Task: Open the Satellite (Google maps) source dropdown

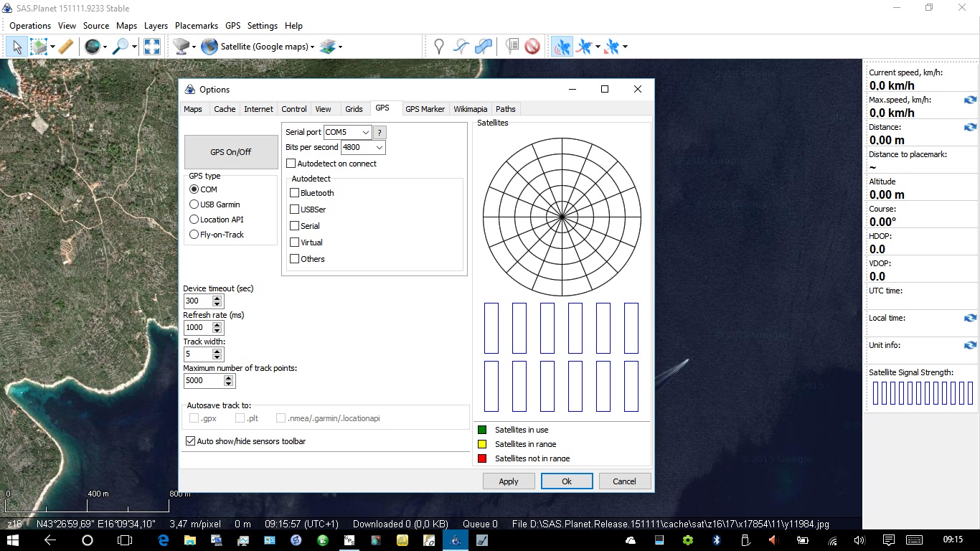Action: coord(267,47)
